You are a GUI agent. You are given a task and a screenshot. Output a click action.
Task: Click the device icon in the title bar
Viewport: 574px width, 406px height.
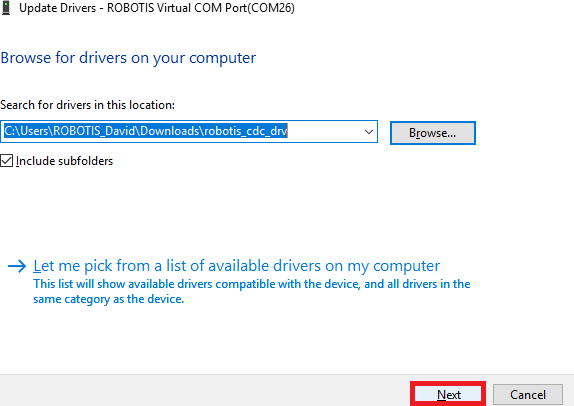point(6,8)
